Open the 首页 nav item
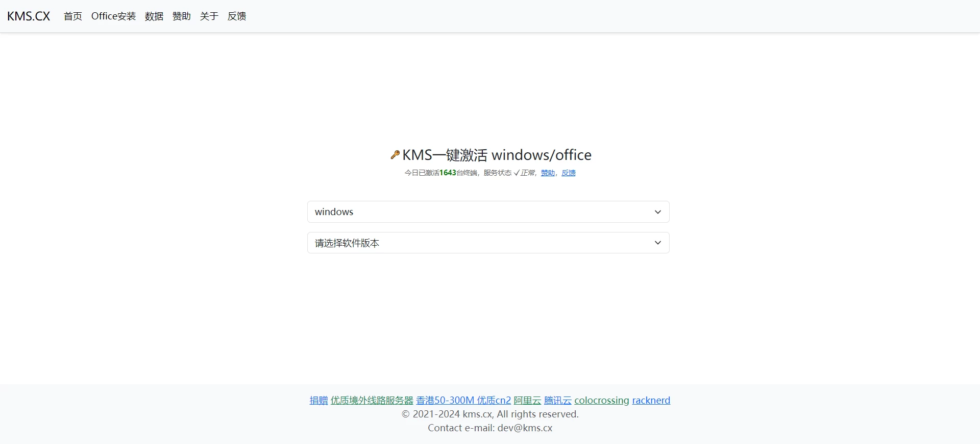 tap(73, 16)
